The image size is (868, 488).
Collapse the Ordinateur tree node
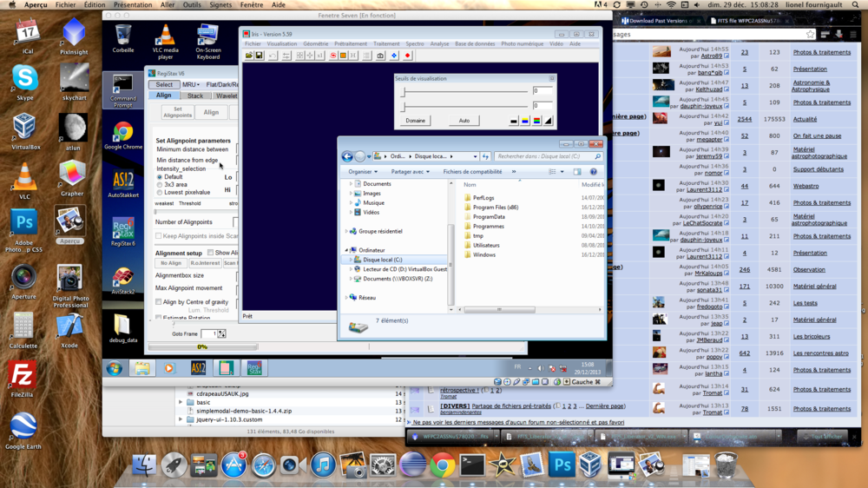coord(347,250)
